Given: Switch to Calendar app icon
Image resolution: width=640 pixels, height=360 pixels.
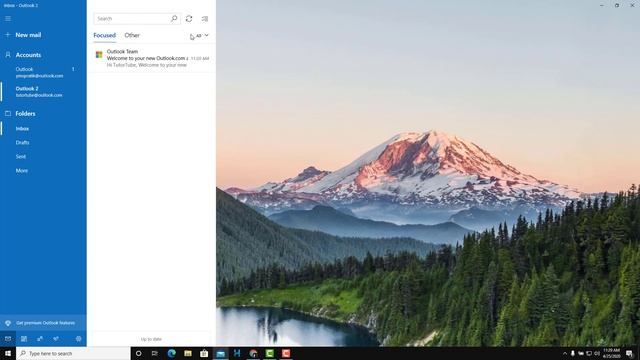Looking at the screenshot, I should click(24, 339).
